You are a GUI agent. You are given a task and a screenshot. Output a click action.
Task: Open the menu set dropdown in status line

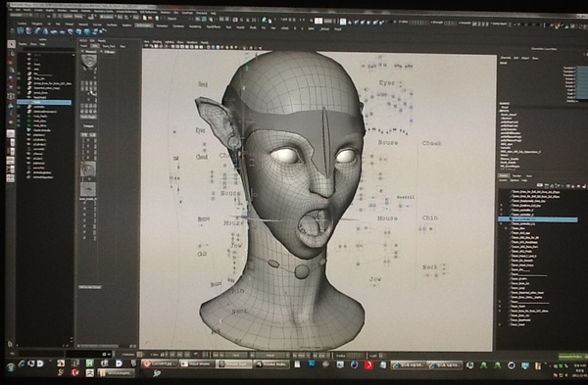click(x=21, y=15)
